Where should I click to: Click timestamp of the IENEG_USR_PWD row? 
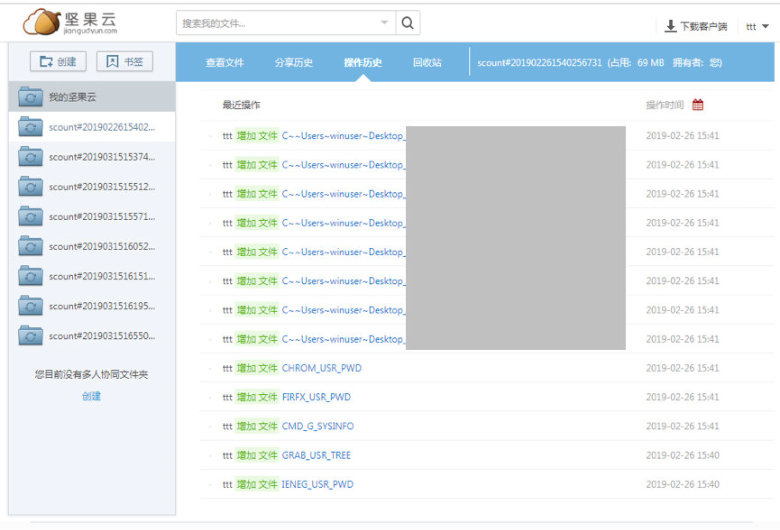click(x=682, y=485)
